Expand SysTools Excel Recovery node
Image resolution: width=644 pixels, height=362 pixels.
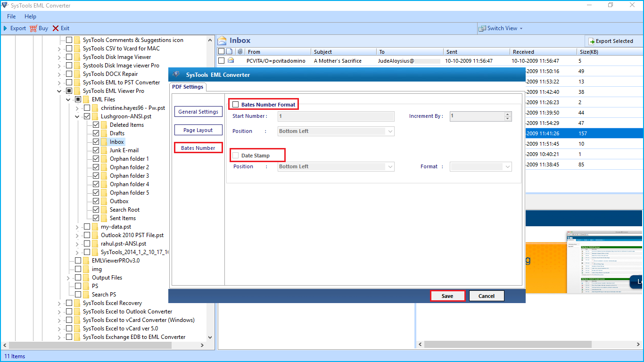tap(59, 303)
